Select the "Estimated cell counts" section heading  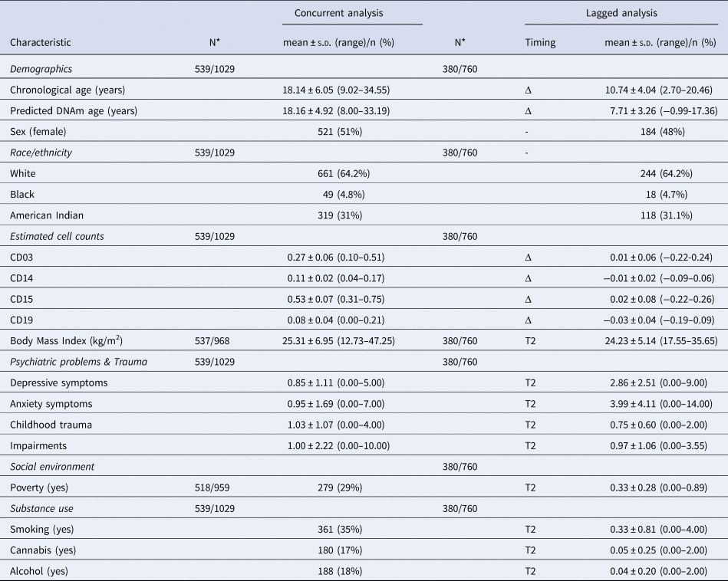pyautogui.click(x=57, y=236)
